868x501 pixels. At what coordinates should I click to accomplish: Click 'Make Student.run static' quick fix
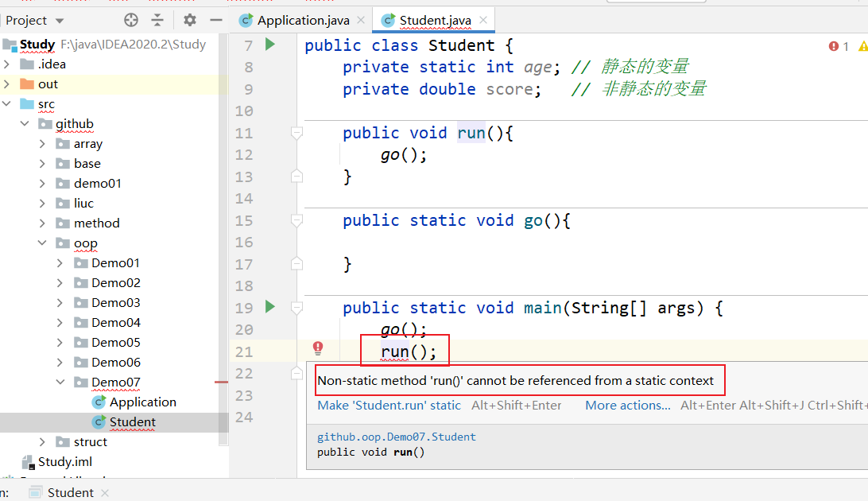(x=389, y=405)
